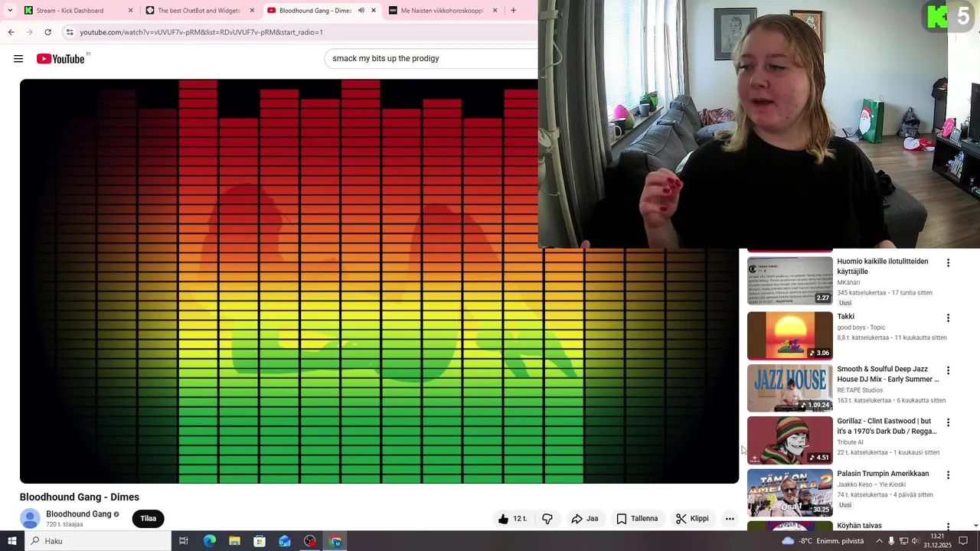
Task: Open a new browser tab
Action: [513, 11]
